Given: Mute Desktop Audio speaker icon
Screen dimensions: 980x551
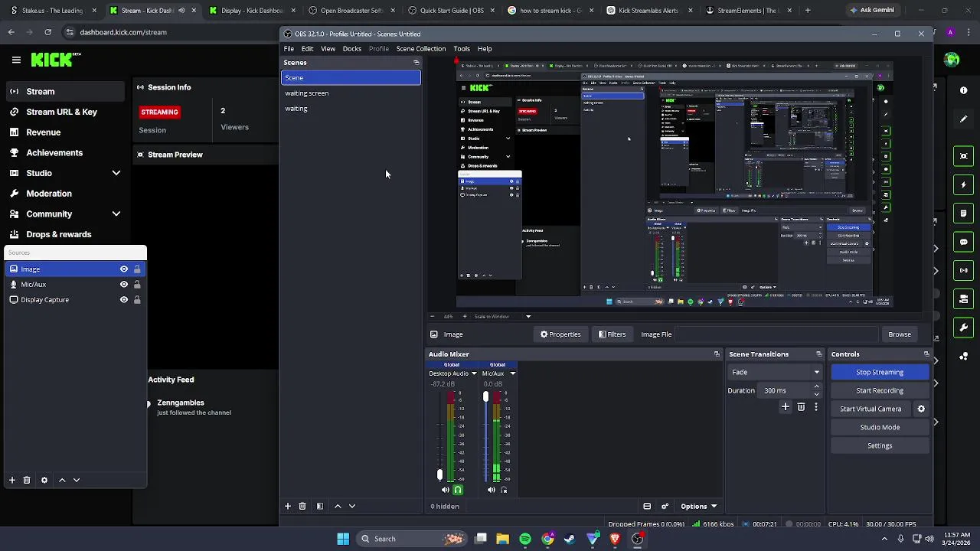Looking at the screenshot, I should [446, 490].
